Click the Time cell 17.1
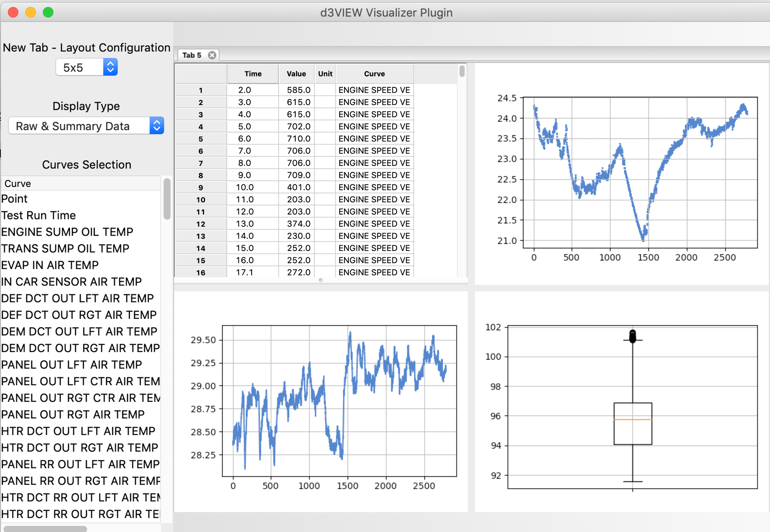 click(253, 272)
